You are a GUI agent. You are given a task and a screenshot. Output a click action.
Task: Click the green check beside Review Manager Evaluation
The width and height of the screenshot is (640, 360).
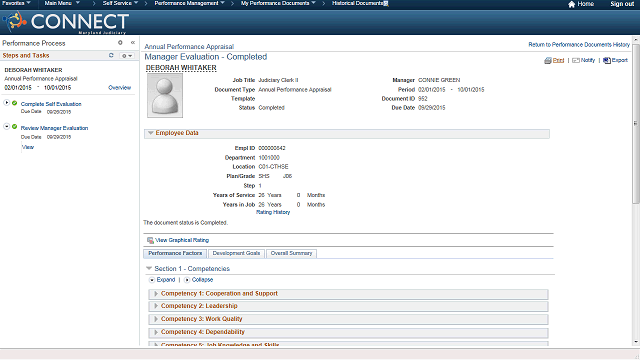pyautogui.click(x=15, y=127)
